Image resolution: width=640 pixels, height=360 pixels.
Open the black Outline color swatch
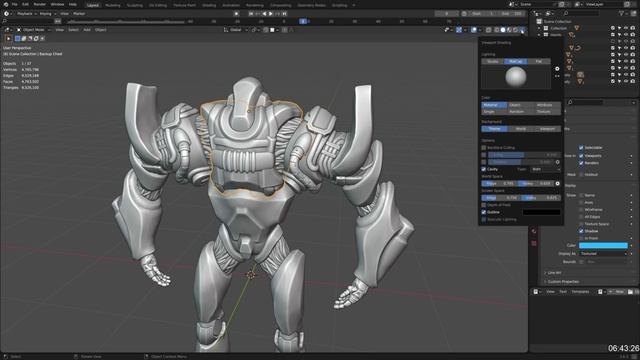[542, 212]
